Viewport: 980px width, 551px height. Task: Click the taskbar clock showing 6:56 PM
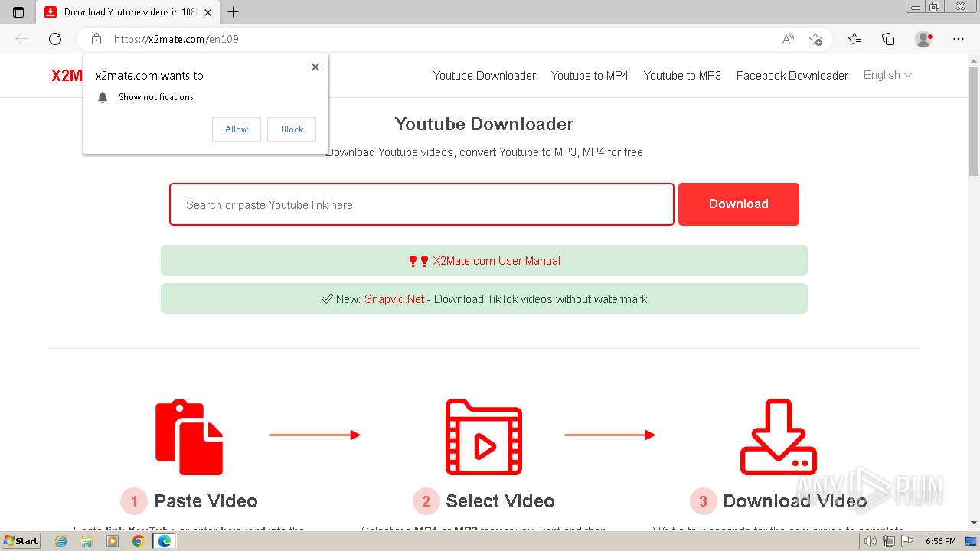(x=941, y=541)
